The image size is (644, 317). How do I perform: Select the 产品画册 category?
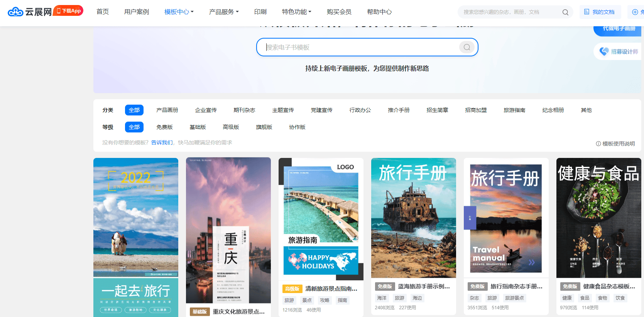(167, 110)
